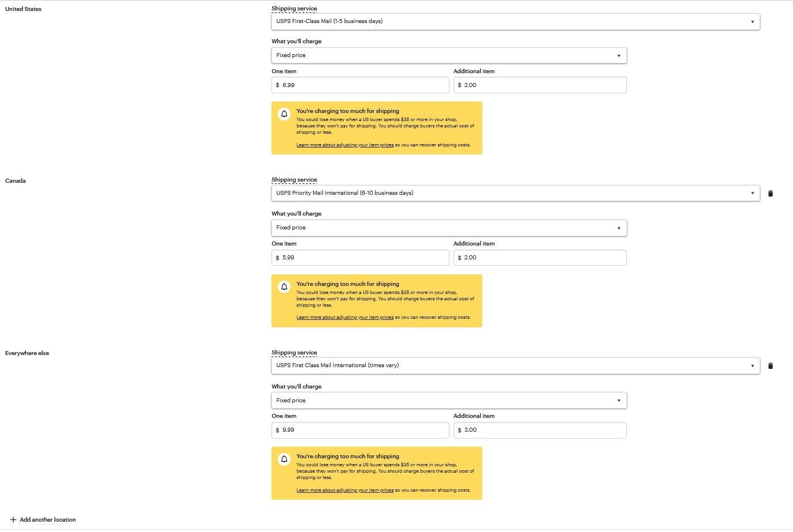Click the 'United States' location label
Viewport: 793px width, 532px height.
pyautogui.click(x=23, y=9)
